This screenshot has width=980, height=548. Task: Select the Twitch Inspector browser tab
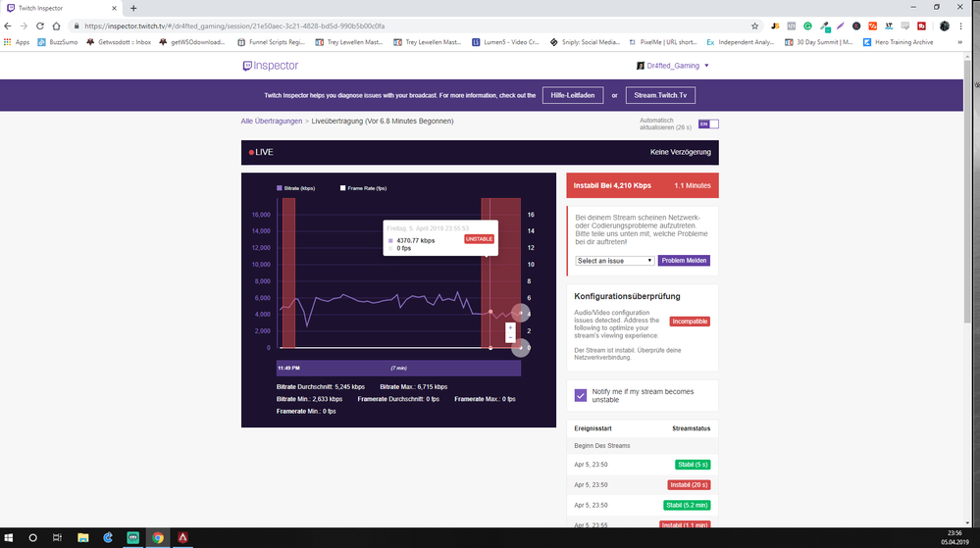[x=61, y=8]
